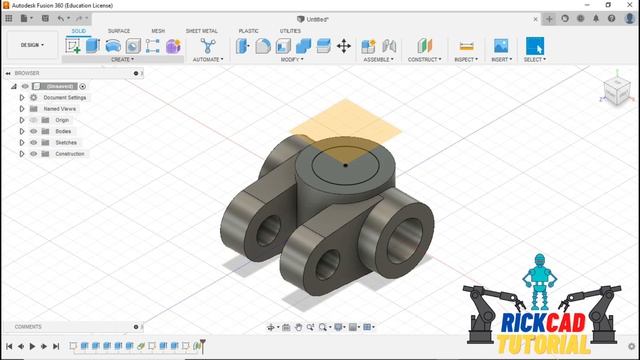
Task: Click the Pan hand icon
Action: (298, 327)
